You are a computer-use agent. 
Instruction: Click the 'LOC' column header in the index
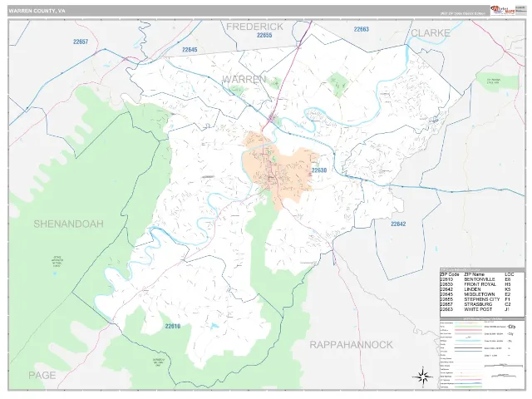pyautogui.click(x=510, y=274)
